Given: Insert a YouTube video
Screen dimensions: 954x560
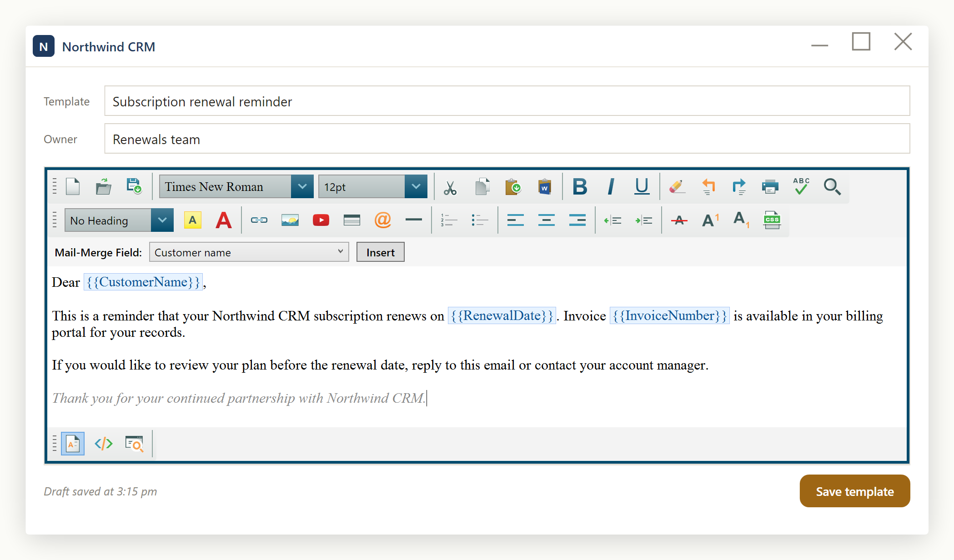Looking at the screenshot, I should pos(321,220).
